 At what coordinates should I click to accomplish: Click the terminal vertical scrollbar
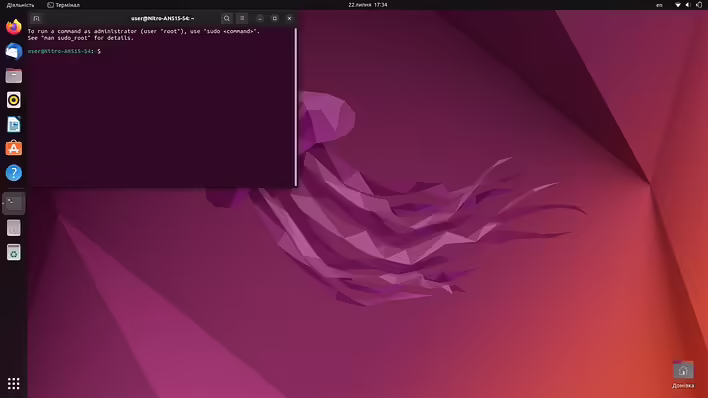pos(296,107)
